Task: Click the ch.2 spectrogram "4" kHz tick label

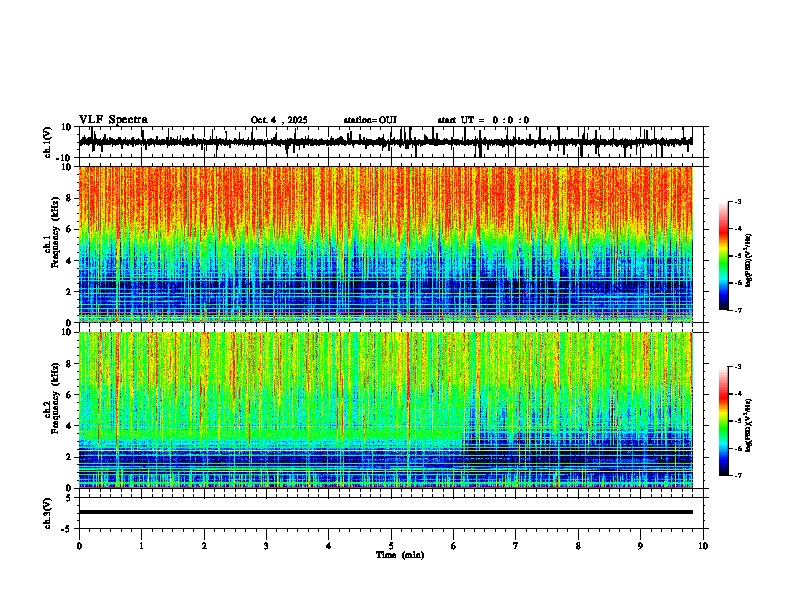Action: (x=69, y=426)
